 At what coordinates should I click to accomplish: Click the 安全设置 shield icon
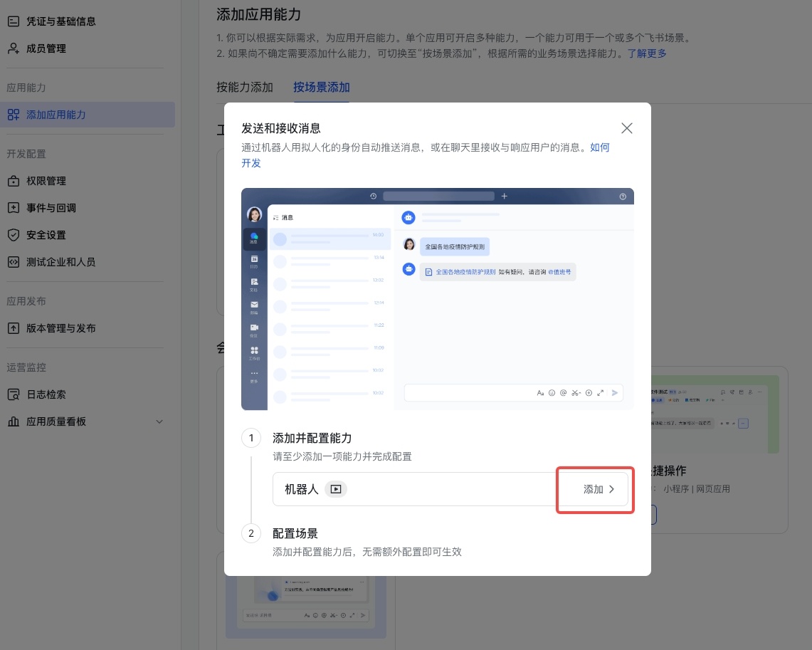(14, 235)
